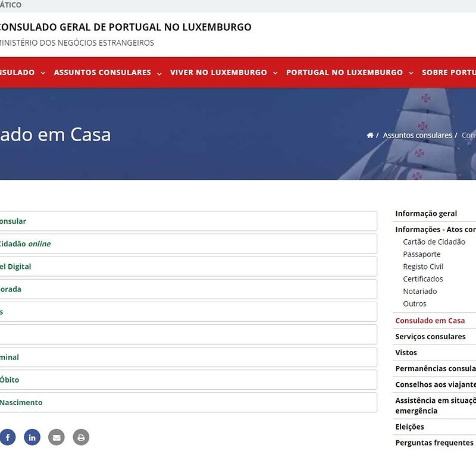Open Assuntos Consulares menu

(x=102, y=72)
